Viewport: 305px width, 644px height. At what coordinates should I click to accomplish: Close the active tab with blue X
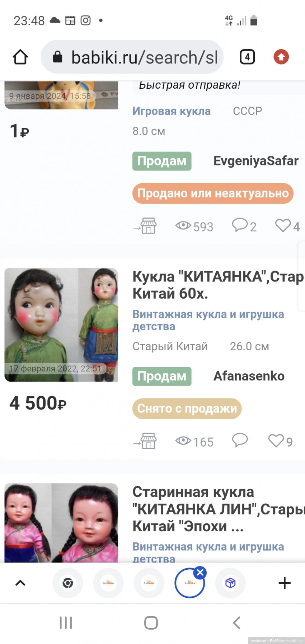(200, 573)
